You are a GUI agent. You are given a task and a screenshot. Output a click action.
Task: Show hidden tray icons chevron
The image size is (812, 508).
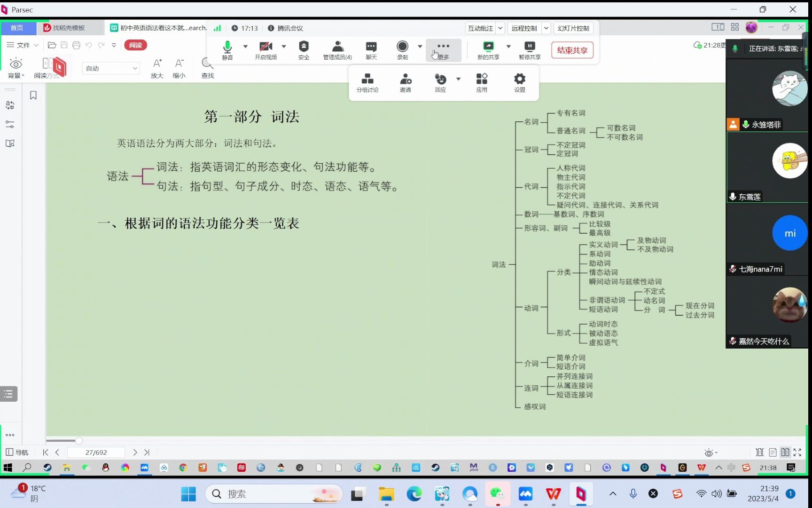pyautogui.click(x=613, y=494)
